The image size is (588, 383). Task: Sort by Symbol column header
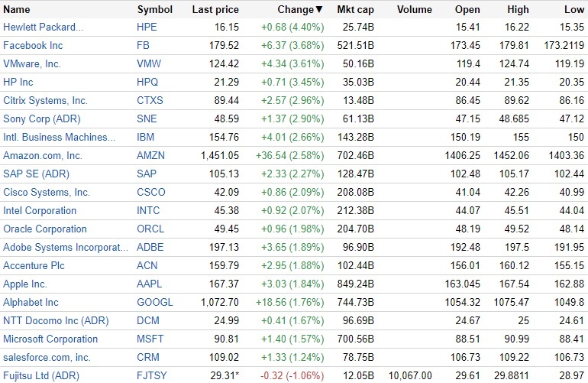coord(155,10)
